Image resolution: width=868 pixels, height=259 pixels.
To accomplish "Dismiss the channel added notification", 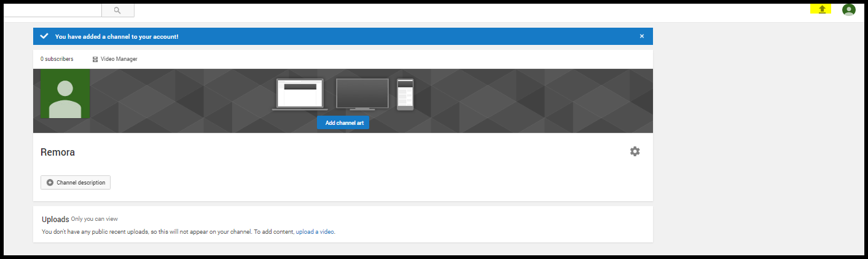I will [642, 36].
